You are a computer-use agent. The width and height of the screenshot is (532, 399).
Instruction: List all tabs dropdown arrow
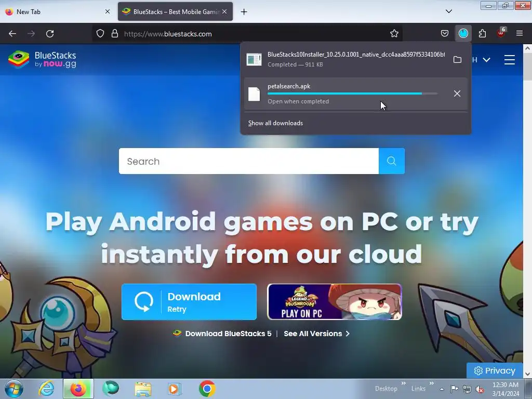(448, 11)
